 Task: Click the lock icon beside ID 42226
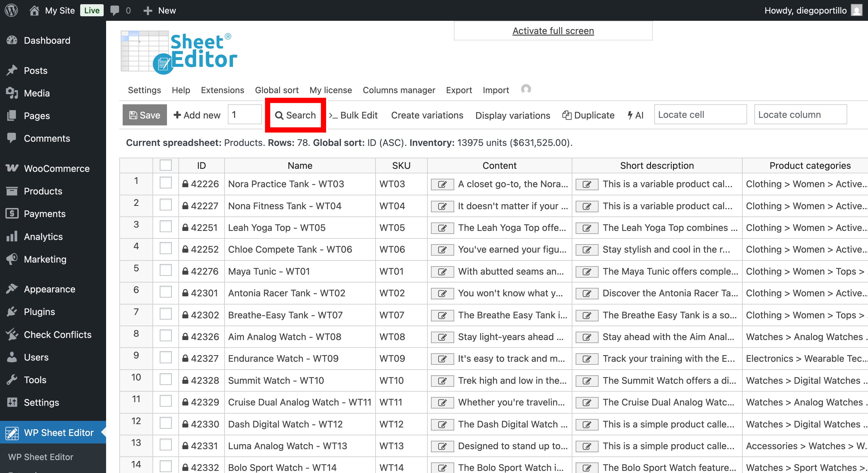click(186, 184)
